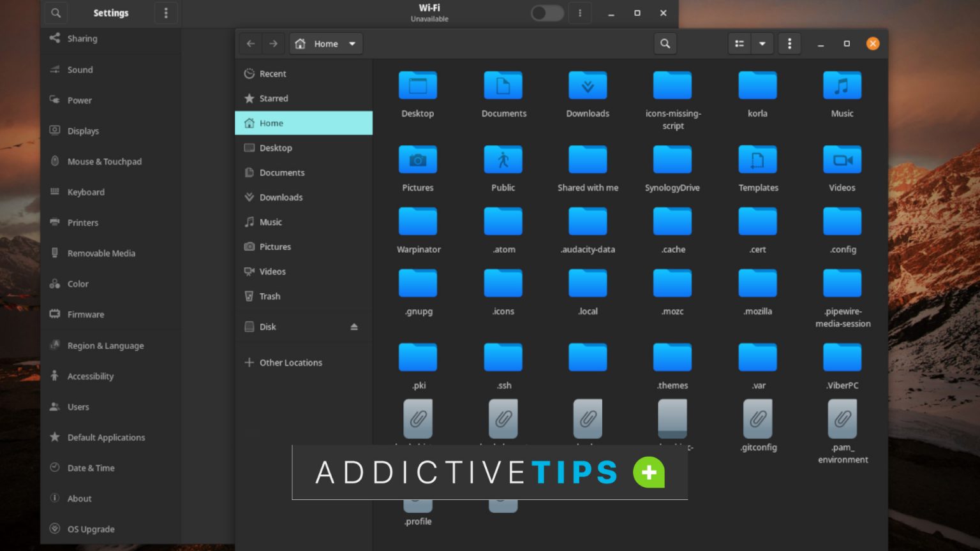Navigate forward with the forward arrow
Image resolution: width=980 pixels, height=551 pixels.
[x=273, y=43]
